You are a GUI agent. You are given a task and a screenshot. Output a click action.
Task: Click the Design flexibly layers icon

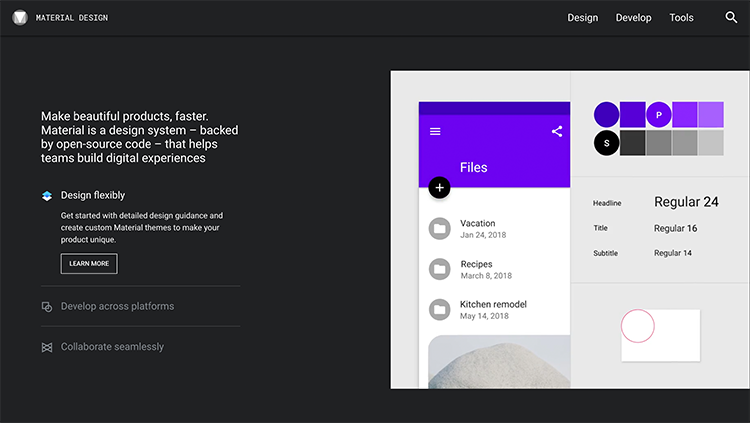(x=47, y=196)
